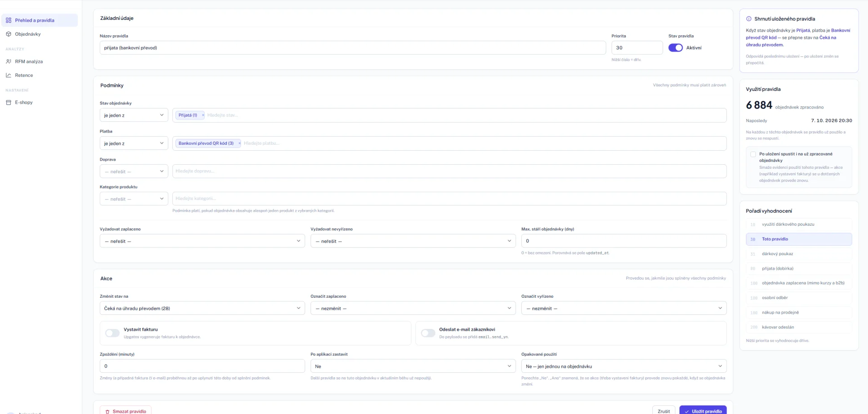Toggle the Aktivní rule status switch
The image size is (868, 414).
point(675,48)
